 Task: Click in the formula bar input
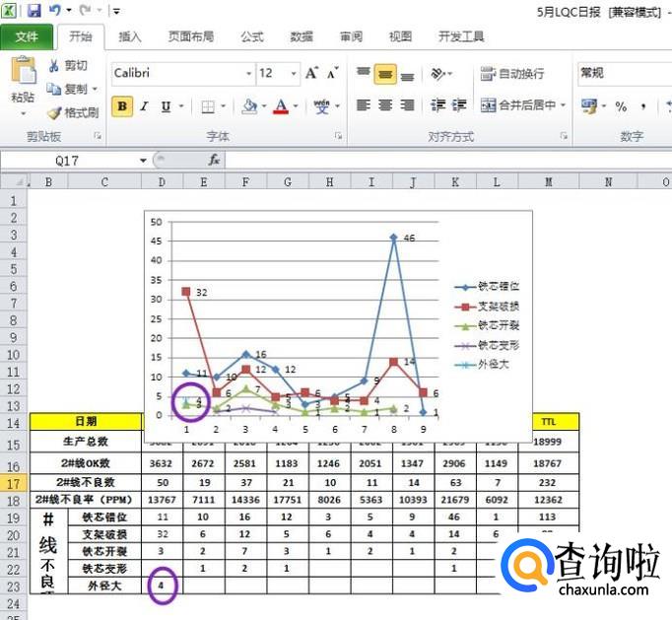pyautogui.click(x=448, y=161)
